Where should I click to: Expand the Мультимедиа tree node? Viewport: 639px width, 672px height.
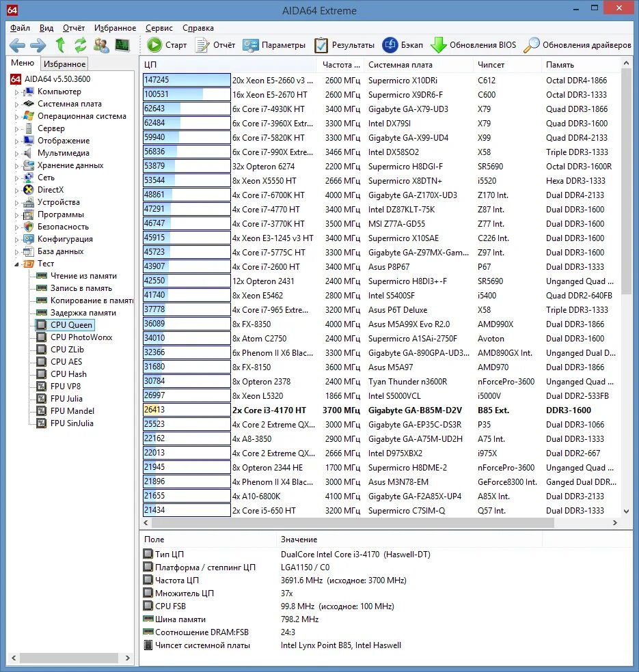[x=16, y=154]
